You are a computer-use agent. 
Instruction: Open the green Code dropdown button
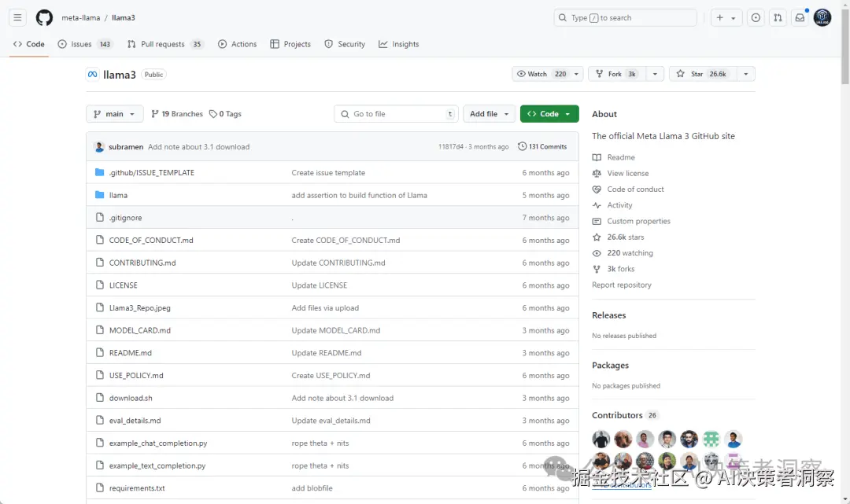[549, 114]
